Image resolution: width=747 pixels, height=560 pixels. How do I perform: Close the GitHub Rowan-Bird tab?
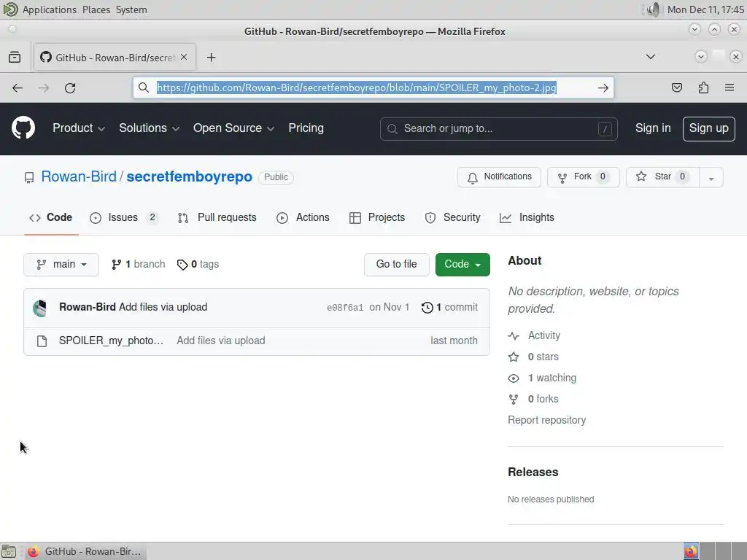[184, 57]
